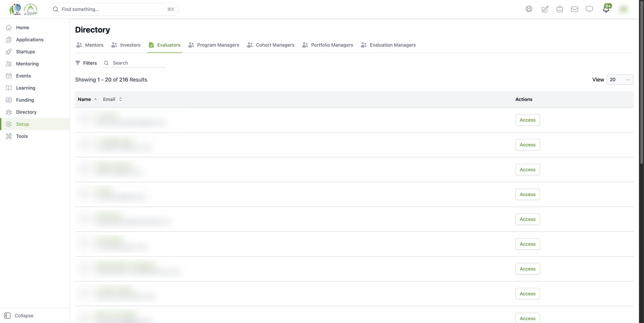Click the Actions column header
The height and width of the screenshot is (323, 644).
pos(524,99)
